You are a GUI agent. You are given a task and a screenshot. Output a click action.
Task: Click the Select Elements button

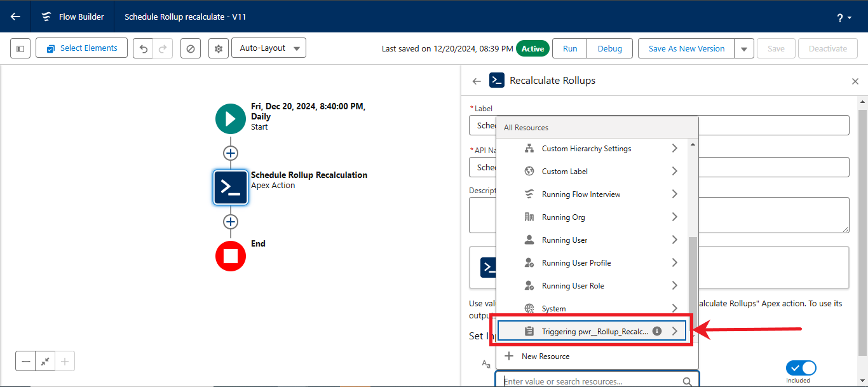click(x=81, y=48)
